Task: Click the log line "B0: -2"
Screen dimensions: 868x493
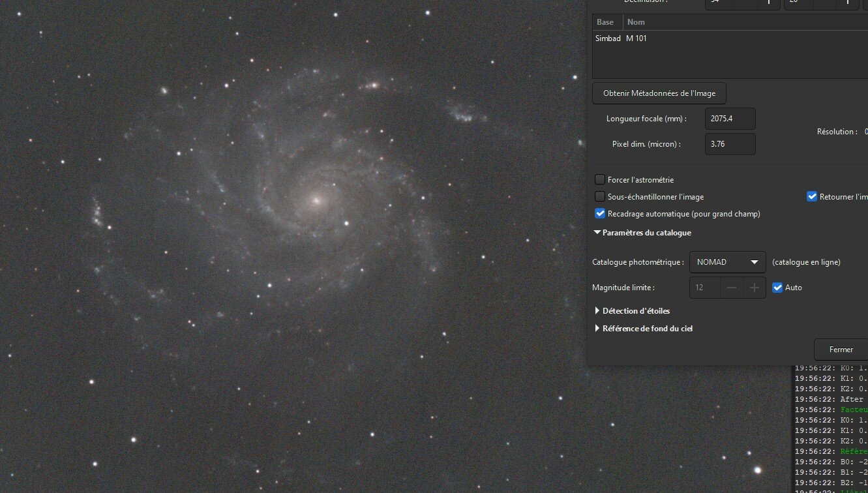Action: click(831, 462)
